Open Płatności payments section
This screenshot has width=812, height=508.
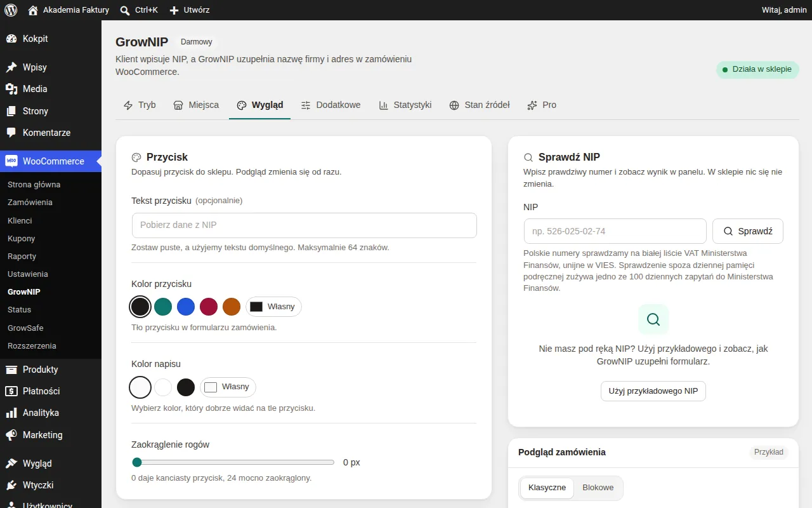point(51,391)
